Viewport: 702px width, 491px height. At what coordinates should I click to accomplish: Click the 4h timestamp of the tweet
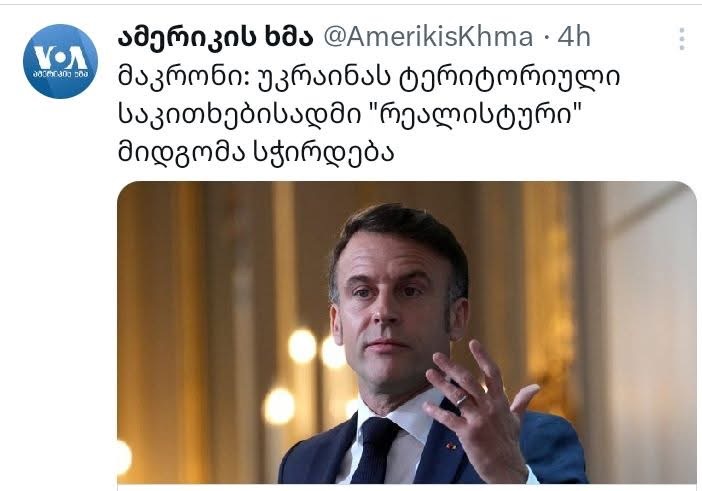pos(574,37)
